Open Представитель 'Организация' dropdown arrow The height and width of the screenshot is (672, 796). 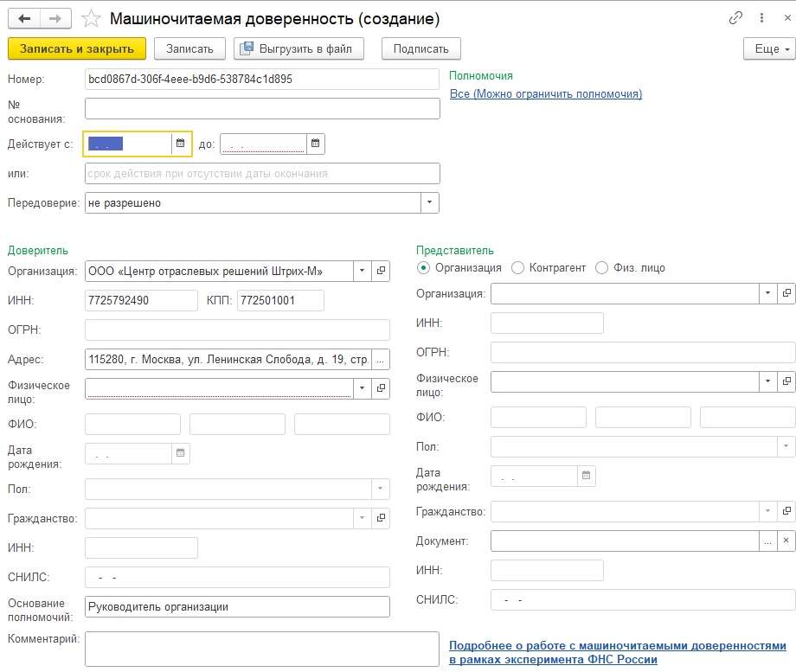point(767,293)
